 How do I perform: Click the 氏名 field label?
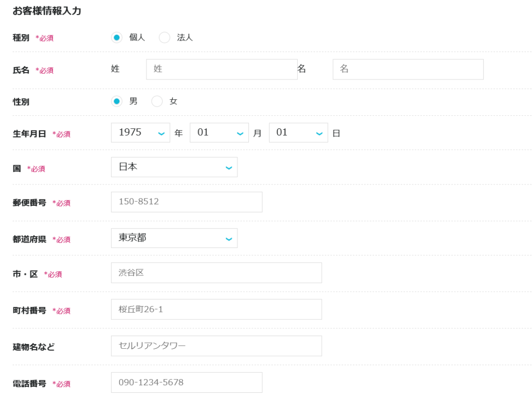coord(21,70)
